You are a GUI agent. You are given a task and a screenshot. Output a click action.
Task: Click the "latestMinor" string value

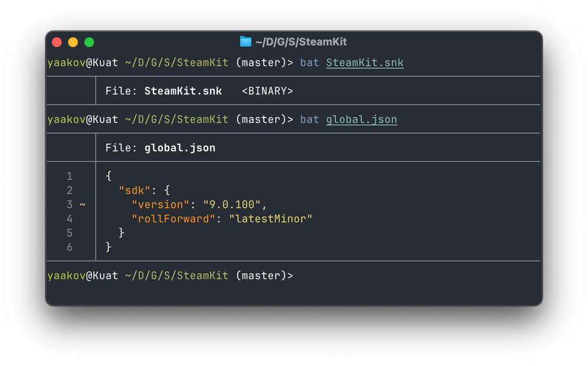coord(270,219)
